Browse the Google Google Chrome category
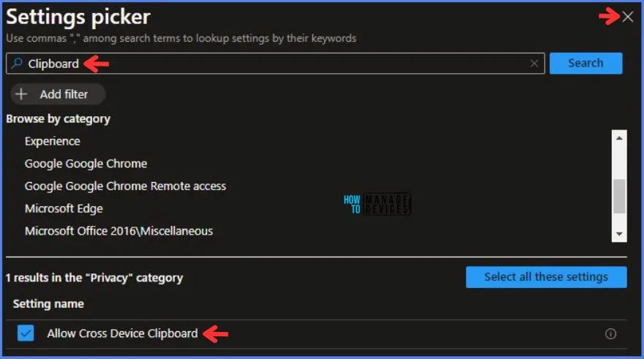 (86, 164)
